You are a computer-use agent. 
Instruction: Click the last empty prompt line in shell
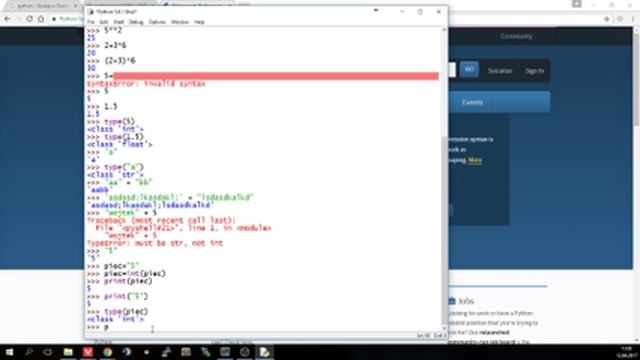click(x=98, y=327)
